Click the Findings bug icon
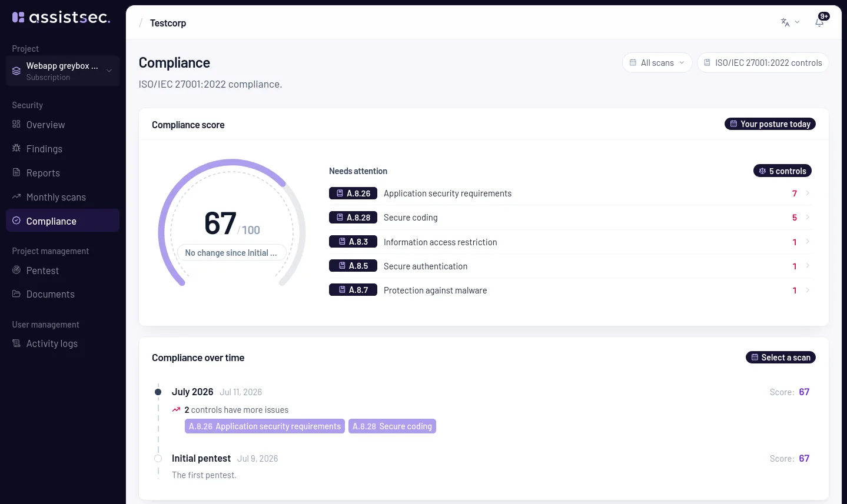 [x=16, y=148]
